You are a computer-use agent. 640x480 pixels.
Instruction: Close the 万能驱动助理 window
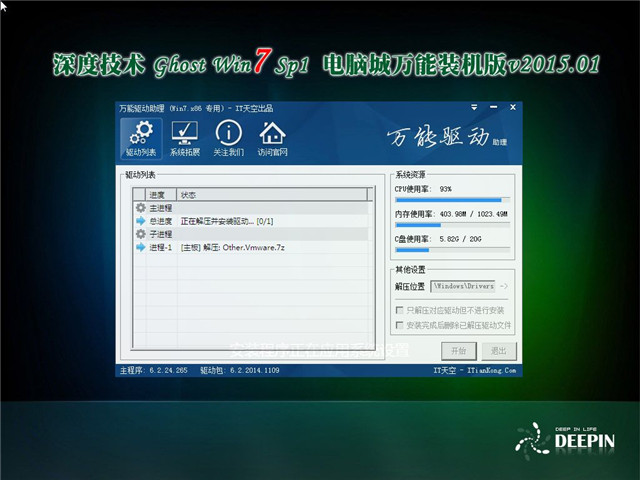(513, 107)
